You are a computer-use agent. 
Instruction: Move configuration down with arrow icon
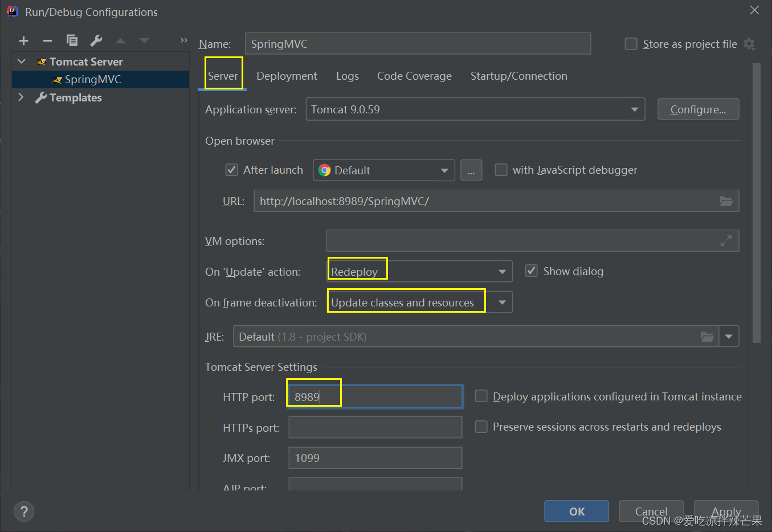[144, 40]
